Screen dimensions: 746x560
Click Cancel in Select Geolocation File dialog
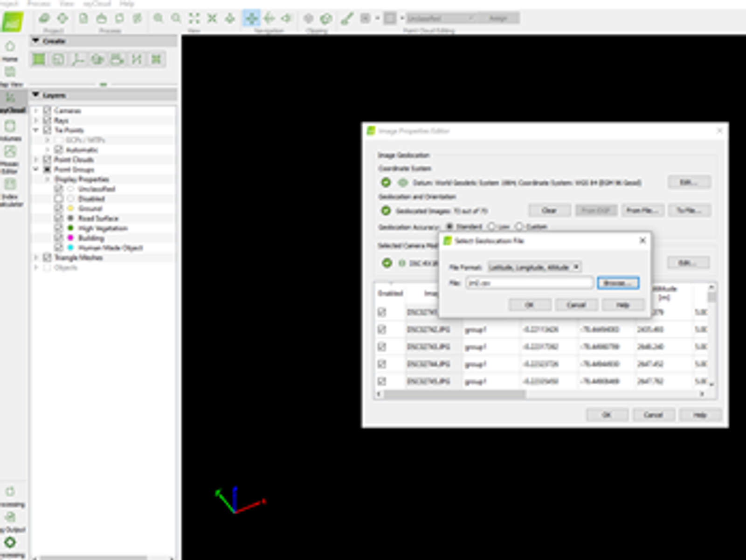tap(576, 305)
